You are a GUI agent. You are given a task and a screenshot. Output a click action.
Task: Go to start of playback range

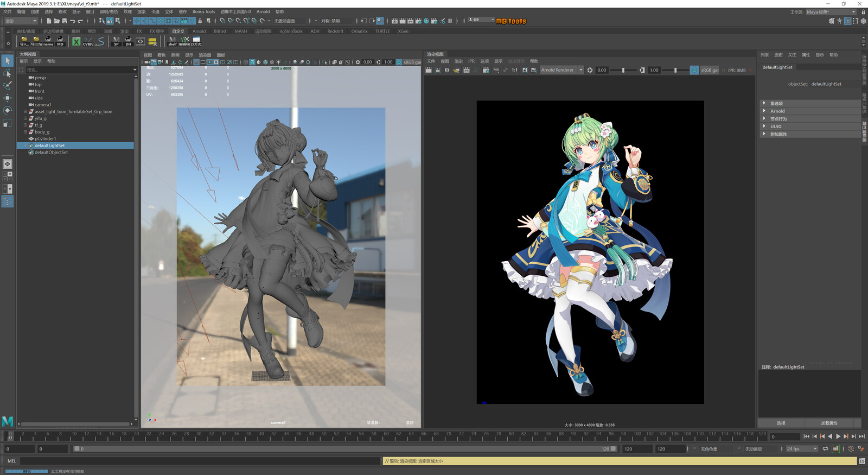click(806, 436)
